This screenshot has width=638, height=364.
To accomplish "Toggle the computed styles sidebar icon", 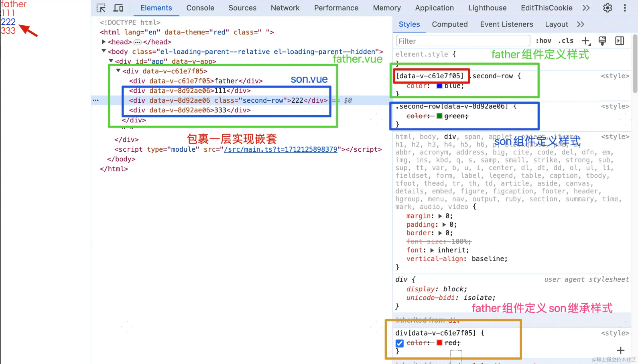I will point(620,41).
